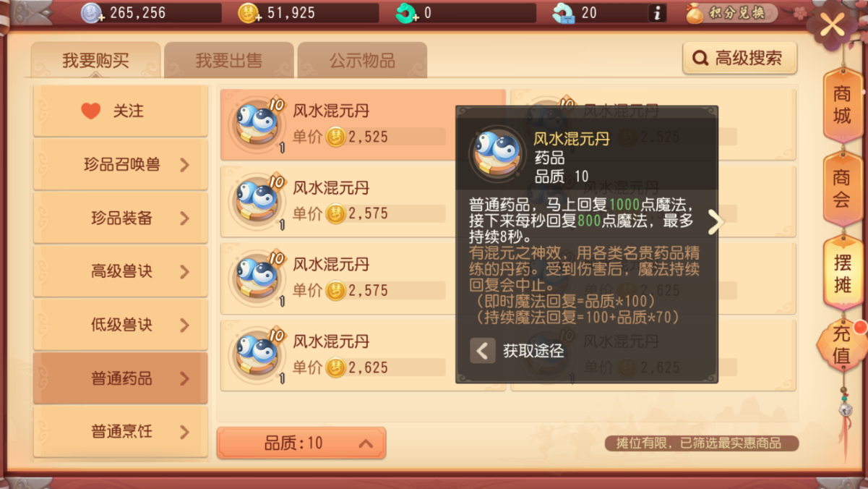Click the magnifier 高级搜索 button
Viewport: 868px width, 489px height.
(739, 59)
